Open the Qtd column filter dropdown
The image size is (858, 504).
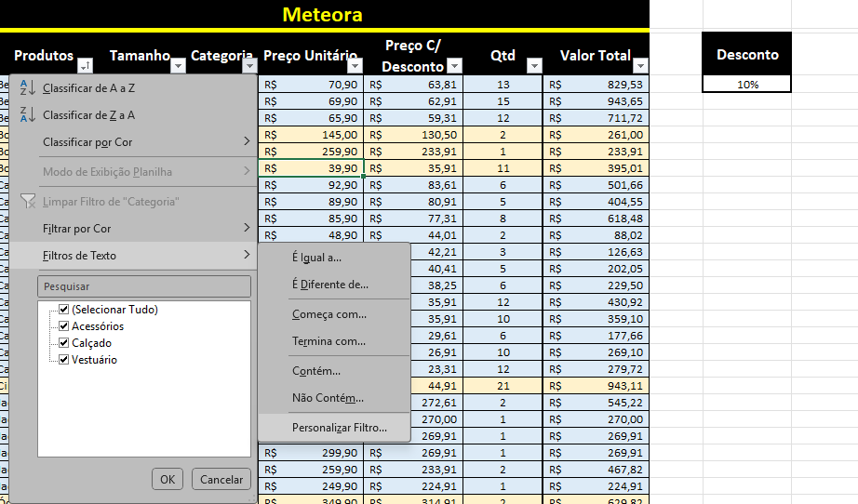pyautogui.click(x=534, y=66)
